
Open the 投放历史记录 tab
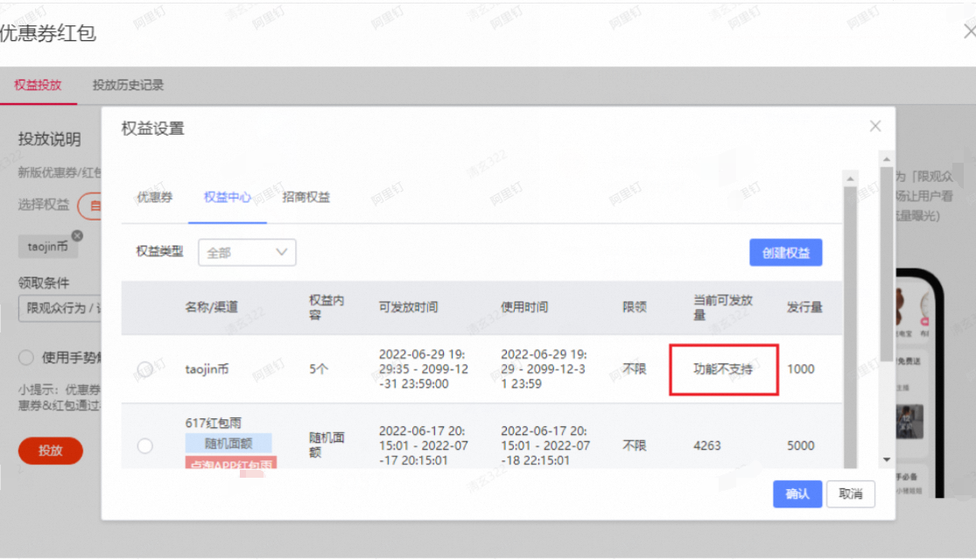(128, 85)
